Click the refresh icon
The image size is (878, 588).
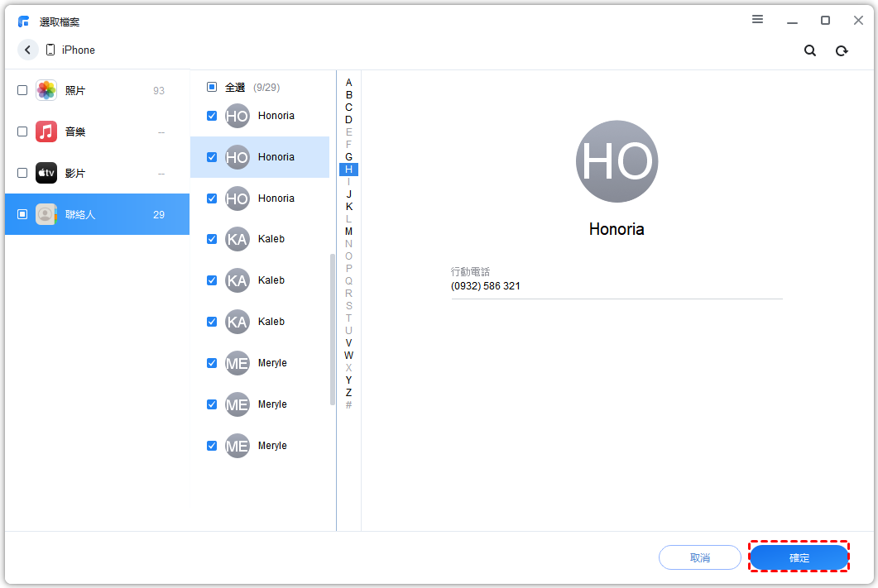(842, 50)
